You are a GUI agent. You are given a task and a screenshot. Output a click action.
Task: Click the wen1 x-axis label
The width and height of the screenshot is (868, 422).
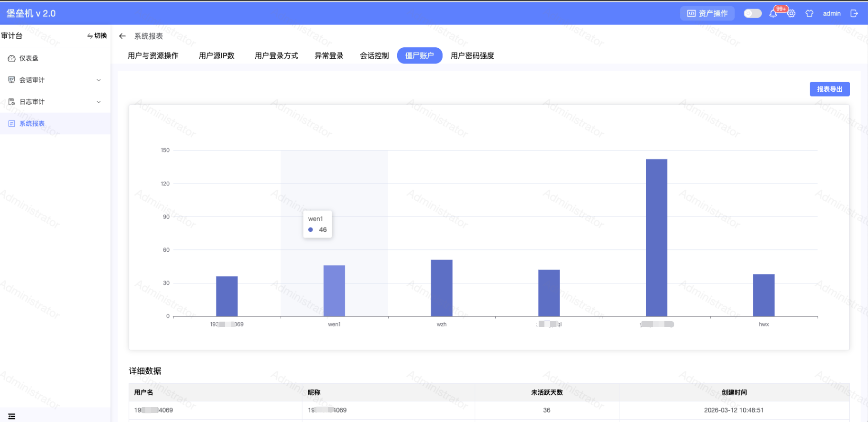pos(334,324)
